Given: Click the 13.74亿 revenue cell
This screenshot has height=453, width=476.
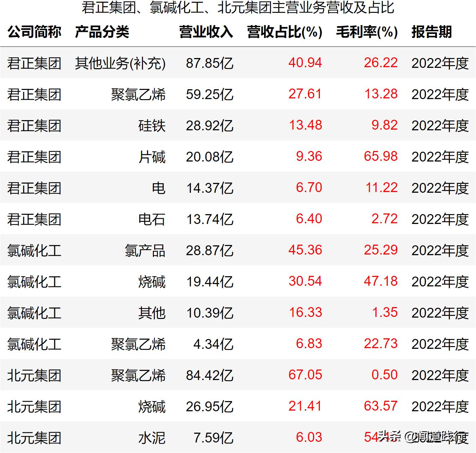Looking at the screenshot, I should [x=210, y=219].
